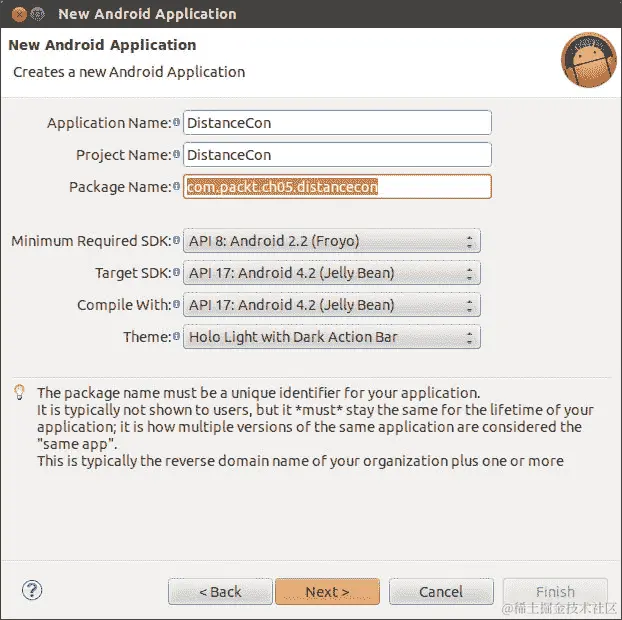Click 'Creates a new Android Application' description

[129, 72]
